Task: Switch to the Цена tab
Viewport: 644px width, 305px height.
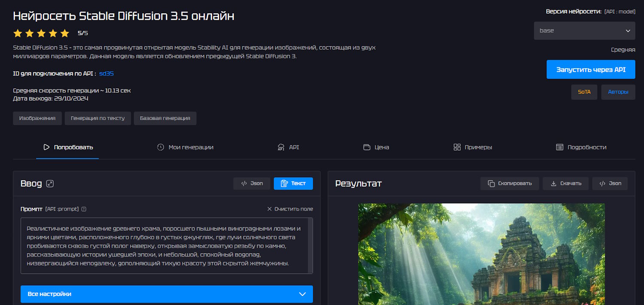Action: (x=376, y=147)
